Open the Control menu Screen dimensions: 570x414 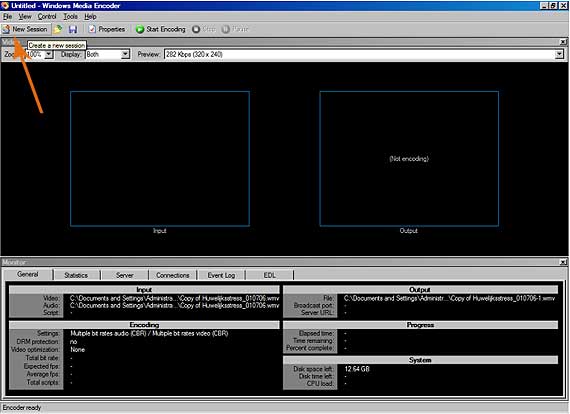click(x=47, y=16)
